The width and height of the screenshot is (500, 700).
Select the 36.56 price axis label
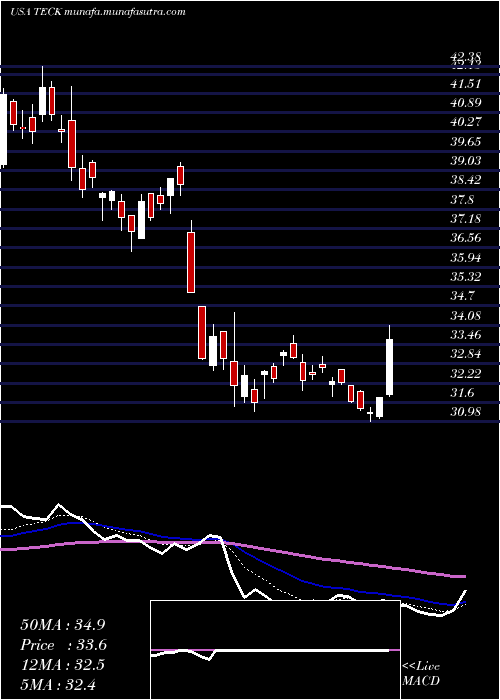[x=466, y=238]
